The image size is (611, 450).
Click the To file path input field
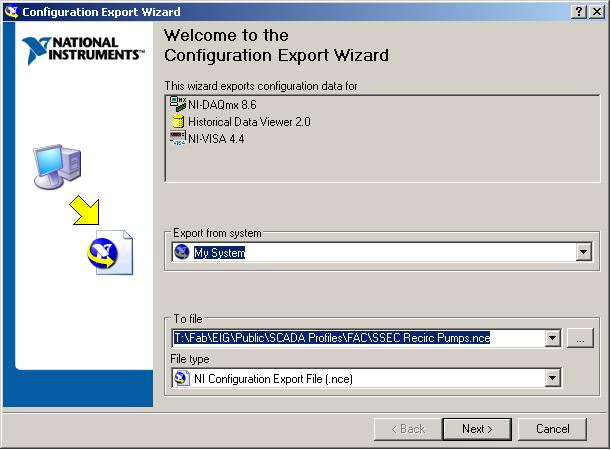[358, 338]
